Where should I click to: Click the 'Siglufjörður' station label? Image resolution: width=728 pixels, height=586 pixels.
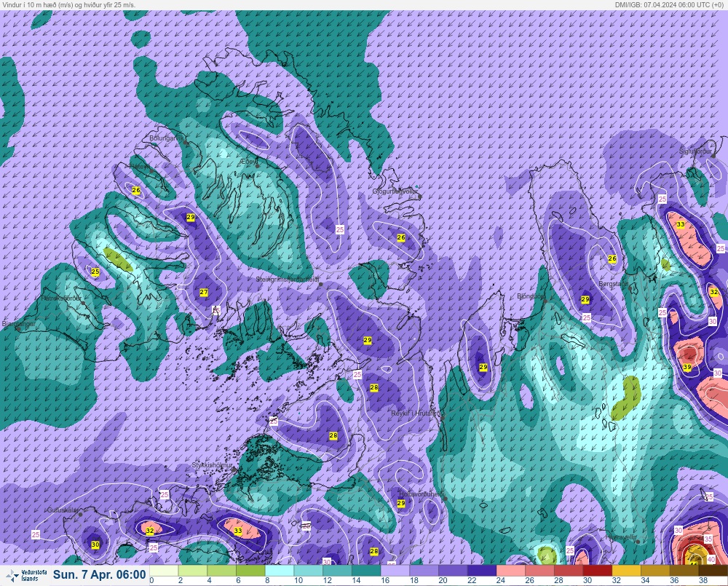[x=695, y=151]
